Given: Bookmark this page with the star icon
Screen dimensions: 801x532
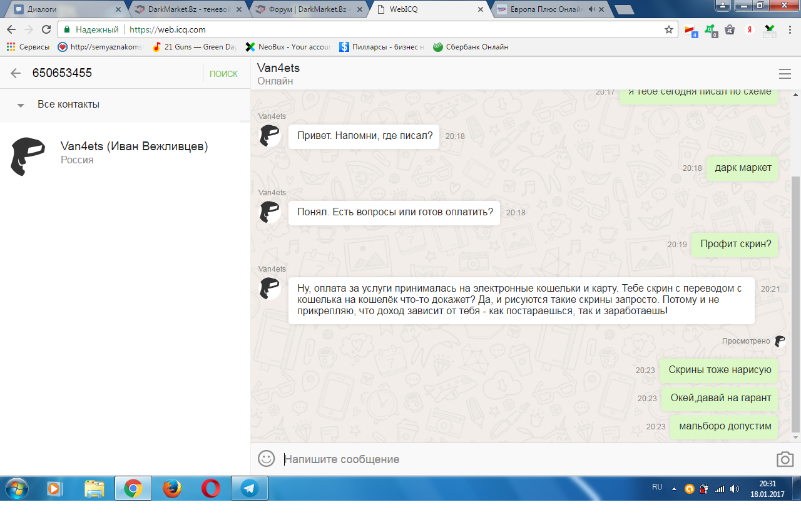Looking at the screenshot, I should (669, 29).
